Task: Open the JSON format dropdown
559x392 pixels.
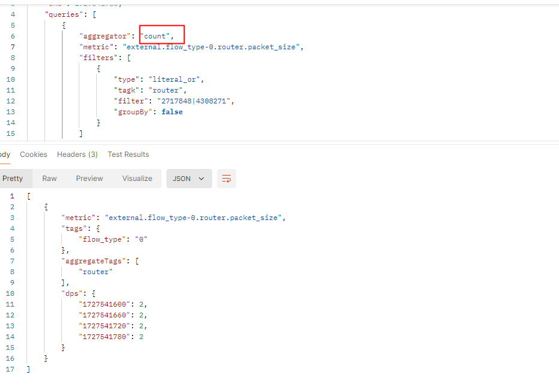Action: coord(189,179)
